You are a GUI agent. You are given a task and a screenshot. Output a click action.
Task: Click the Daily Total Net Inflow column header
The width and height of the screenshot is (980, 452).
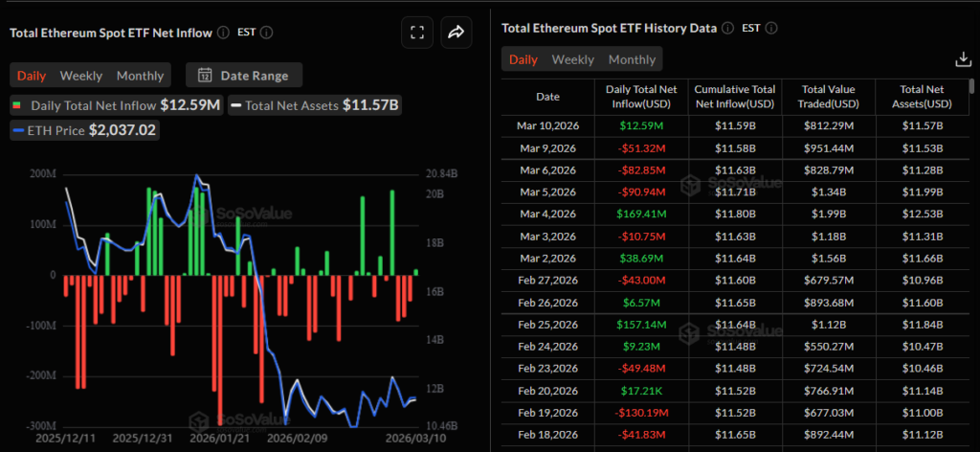(641, 96)
